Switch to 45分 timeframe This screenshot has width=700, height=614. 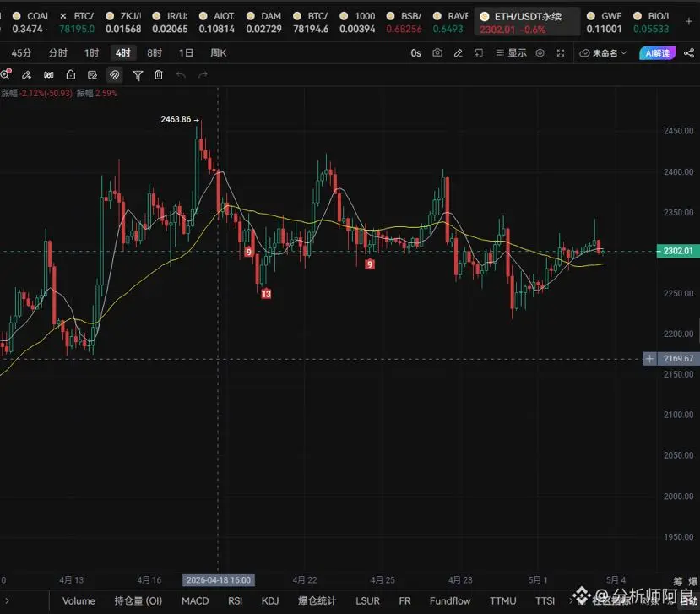pyautogui.click(x=21, y=53)
